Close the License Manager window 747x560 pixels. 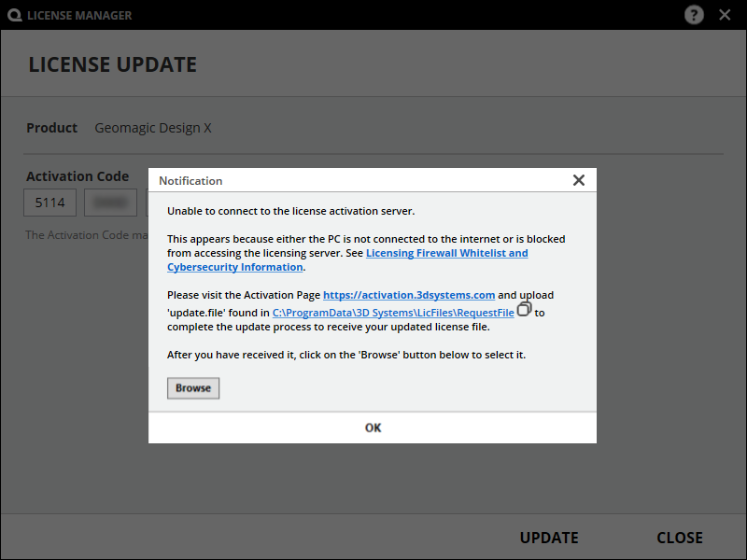click(725, 15)
